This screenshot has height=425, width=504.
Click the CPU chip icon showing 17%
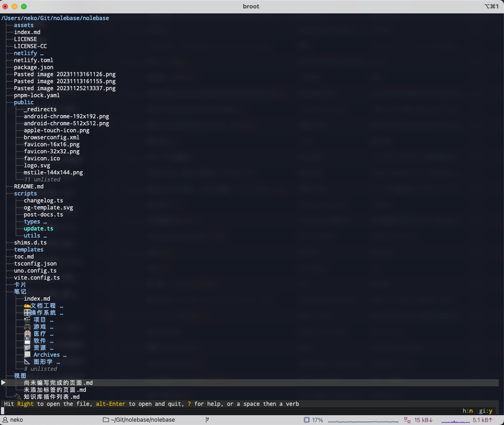pos(307,420)
